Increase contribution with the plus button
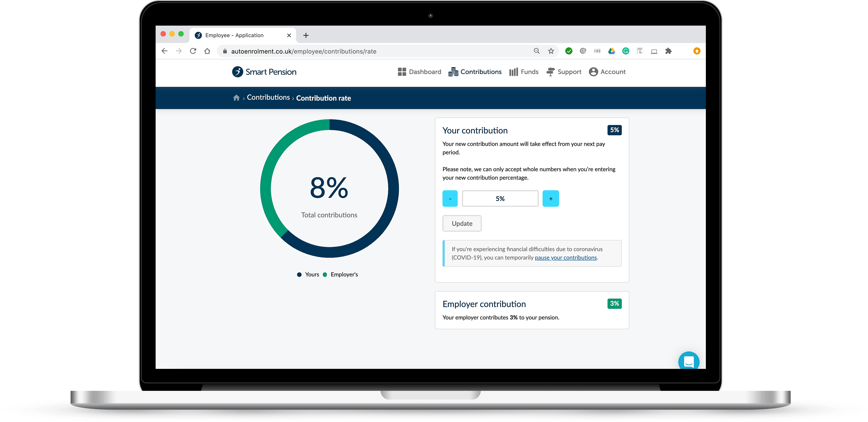This screenshot has width=868, height=422. pos(550,198)
